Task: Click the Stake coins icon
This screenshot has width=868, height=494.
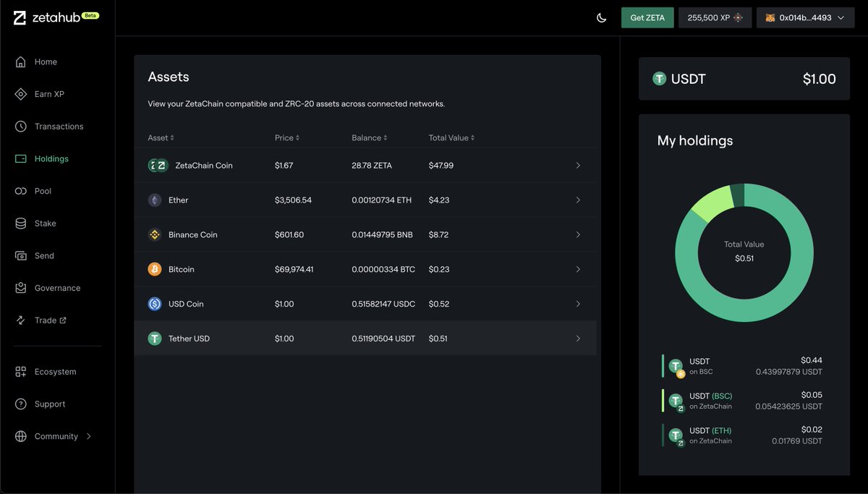Action: (21, 223)
